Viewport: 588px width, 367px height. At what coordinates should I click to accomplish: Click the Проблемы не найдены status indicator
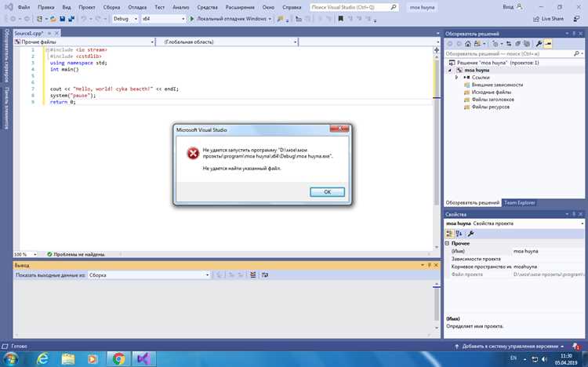point(76,254)
